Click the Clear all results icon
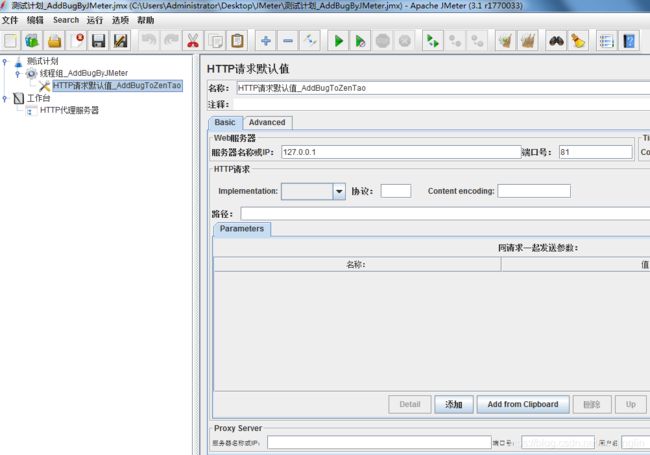Viewport: 650px width, 455px height. click(x=528, y=41)
